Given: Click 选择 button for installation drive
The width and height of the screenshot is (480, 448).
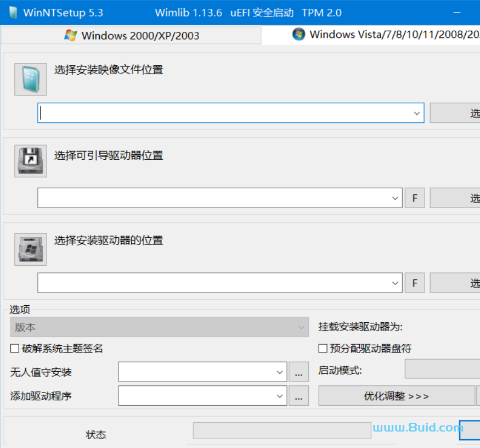Looking at the screenshot, I should coord(455,283).
